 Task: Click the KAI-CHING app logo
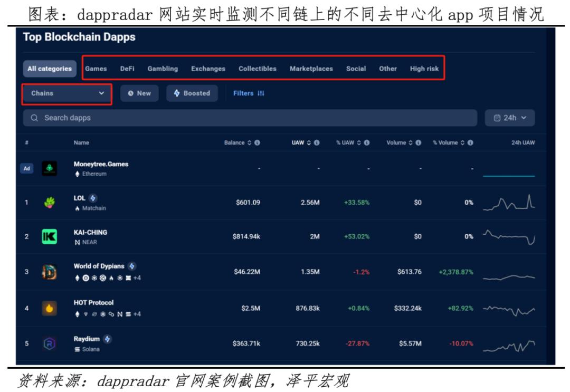coord(49,236)
